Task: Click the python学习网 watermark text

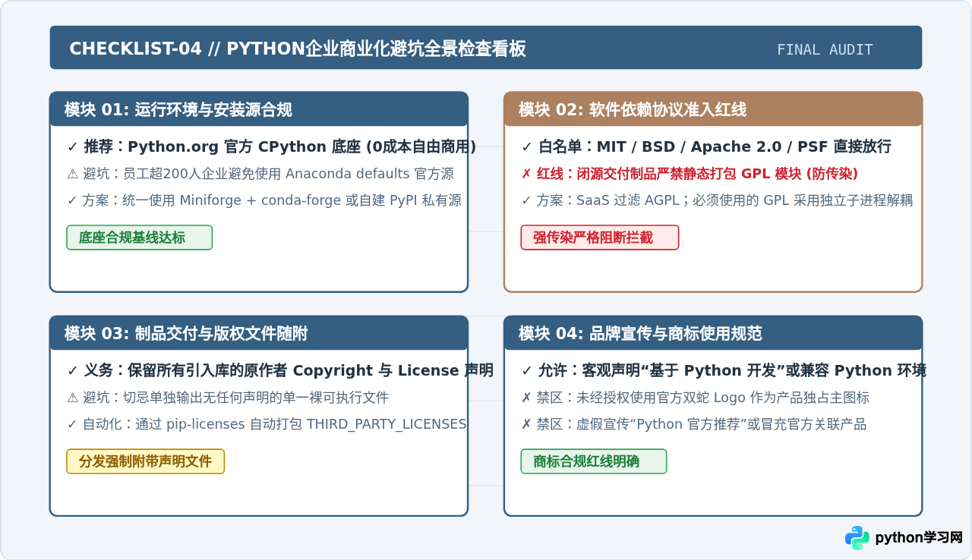Action: click(x=919, y=538)
